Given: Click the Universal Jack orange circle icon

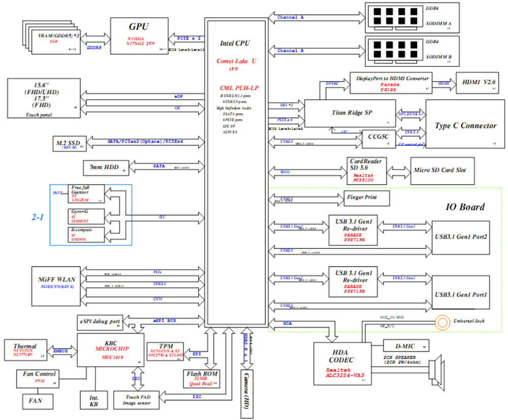Looking at the screenshot, I should (x=442, y=322).
